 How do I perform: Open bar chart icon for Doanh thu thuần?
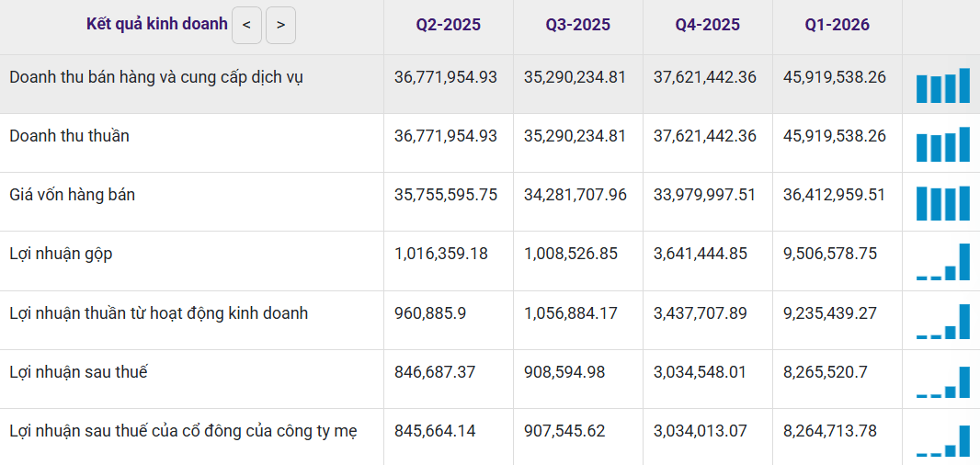942,144
